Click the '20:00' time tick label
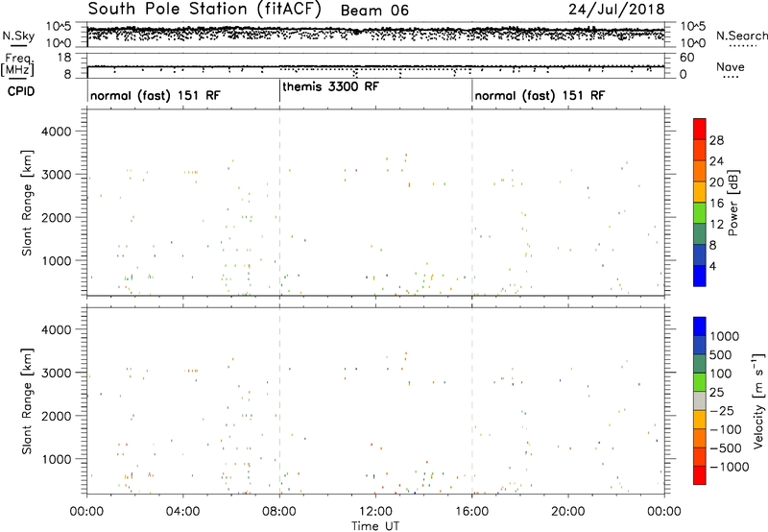768x532 pixels. point(568,512)
